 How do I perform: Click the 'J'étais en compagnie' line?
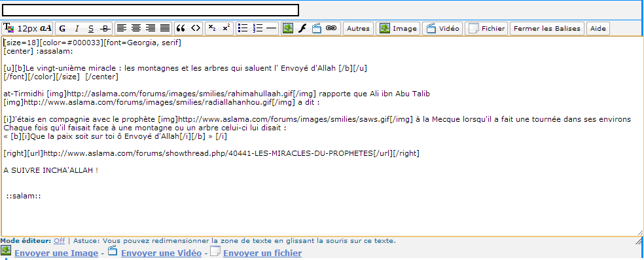[x=317, y=119]
